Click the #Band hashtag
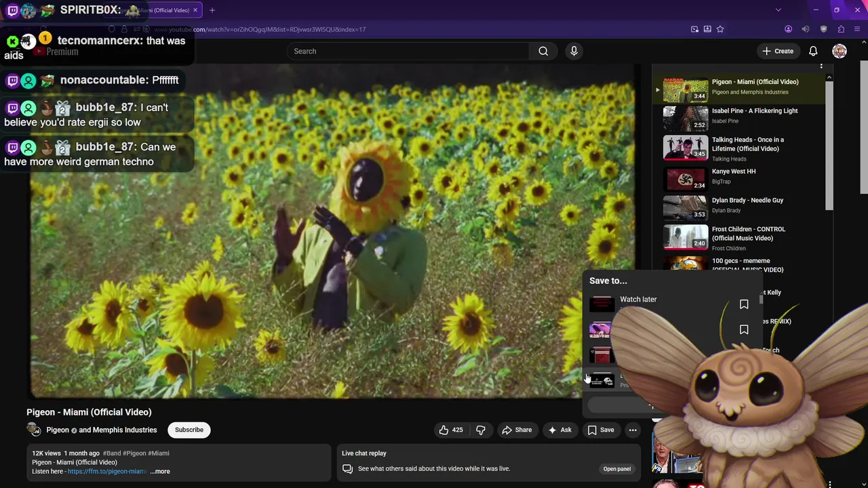The image size is (868, 488). (113, 453)
